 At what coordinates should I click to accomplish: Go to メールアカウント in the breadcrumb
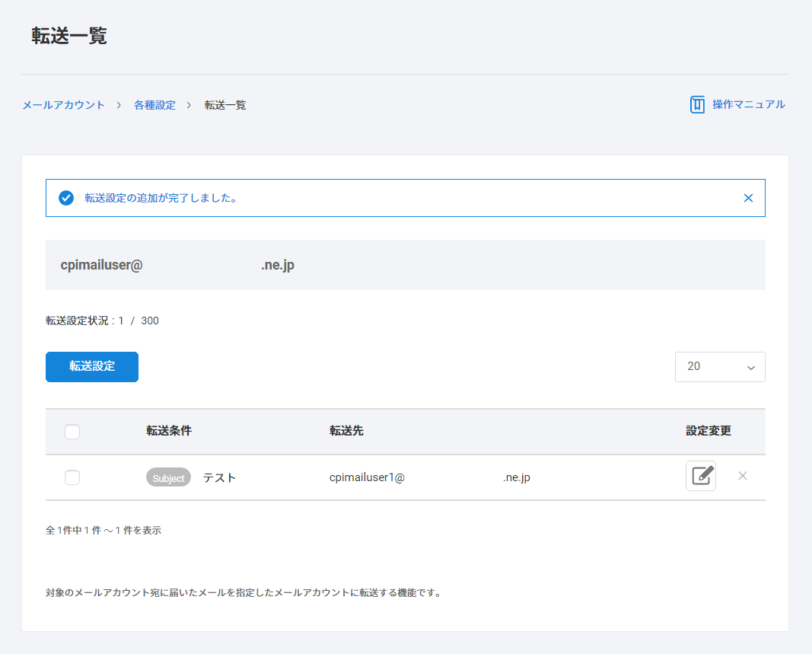[x=63, y=105]
